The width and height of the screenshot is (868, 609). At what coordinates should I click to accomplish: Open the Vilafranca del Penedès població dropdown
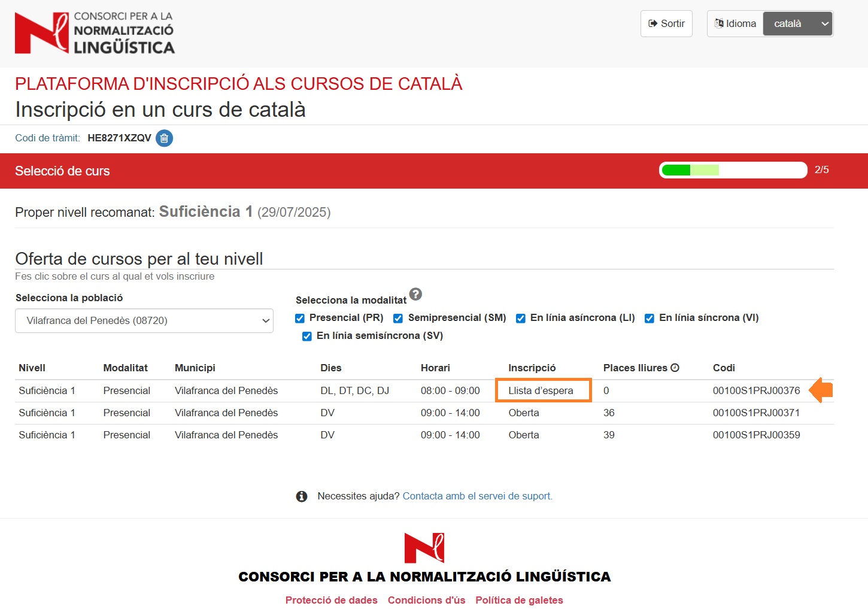pos(144,320)
